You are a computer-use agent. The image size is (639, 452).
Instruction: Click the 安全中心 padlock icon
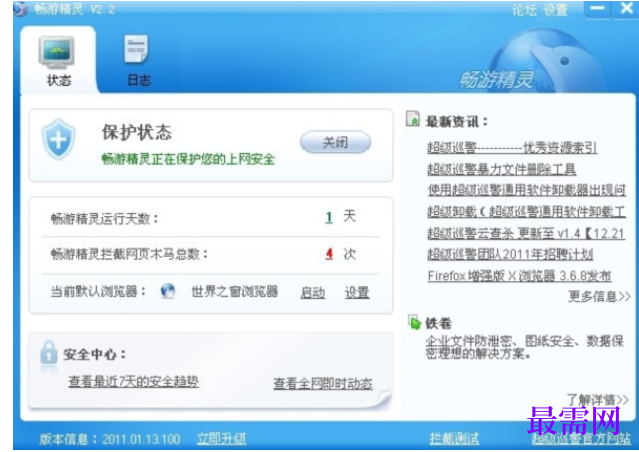[x=49, y=353]
